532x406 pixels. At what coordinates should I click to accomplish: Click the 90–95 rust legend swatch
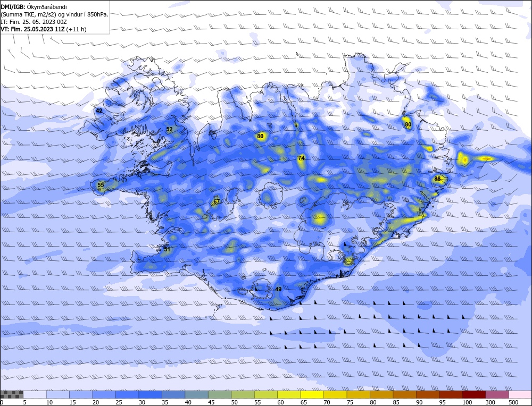point(428,394)
